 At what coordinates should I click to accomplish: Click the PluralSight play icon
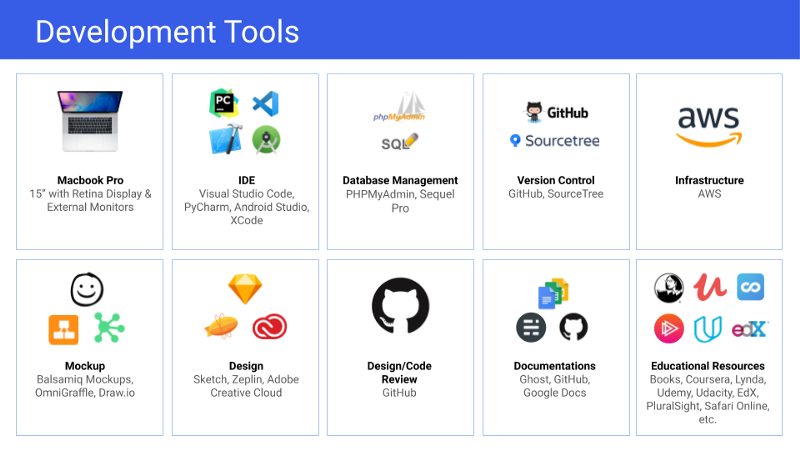(668, 329)
